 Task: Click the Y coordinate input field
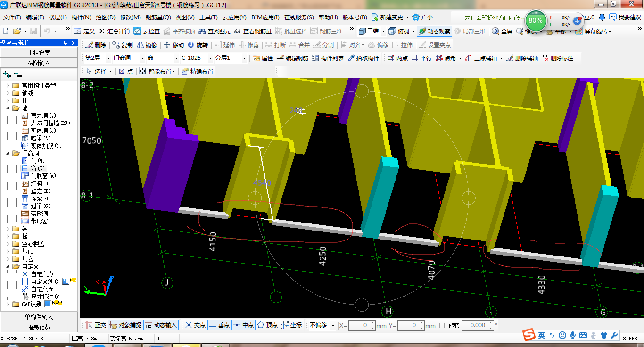click(x=411, y=325)
